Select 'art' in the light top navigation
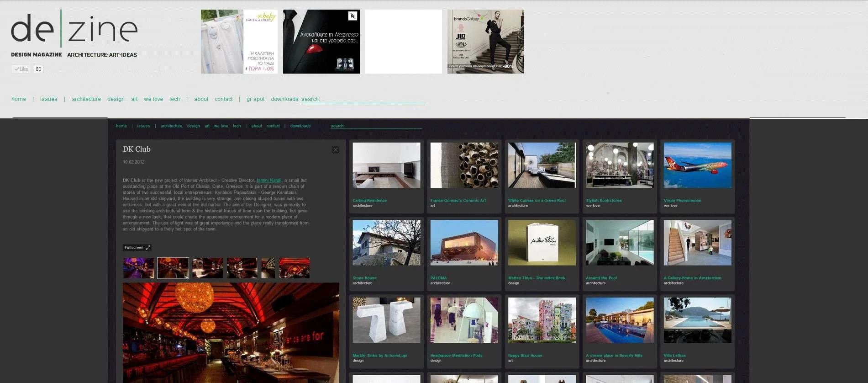 click(134, 99)
